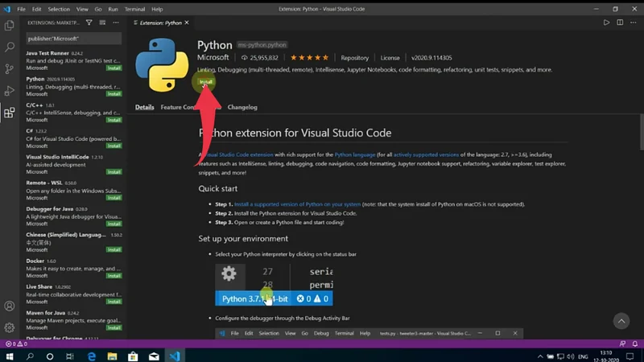Install the Java Test Runner extension
This screenshot has height=362, width=644.
114,68
